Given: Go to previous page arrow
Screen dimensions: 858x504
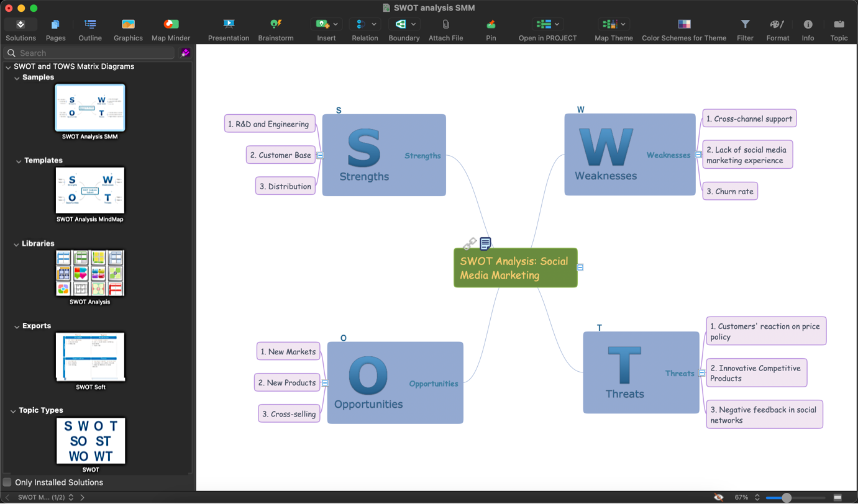Looking at the screenshot, I should (x=7, y=497).
